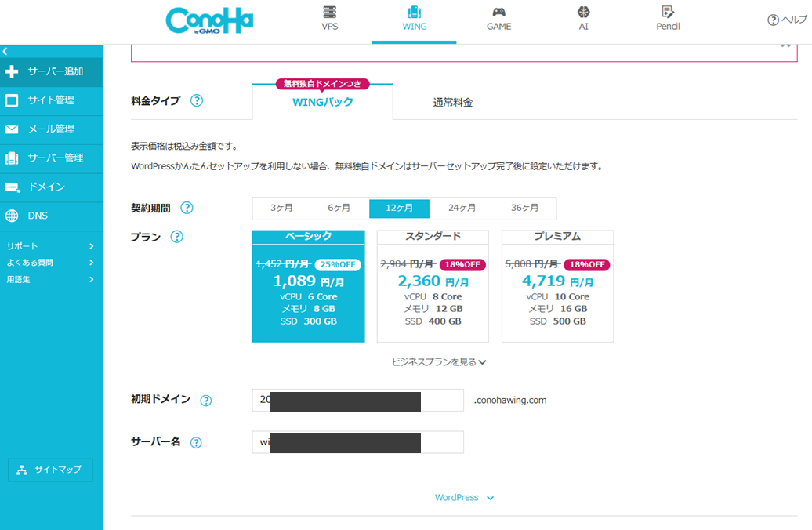The image size is (812, 530).
Task: Open サーバー管理 in the sidebar
Action: [x=52, y=158]
